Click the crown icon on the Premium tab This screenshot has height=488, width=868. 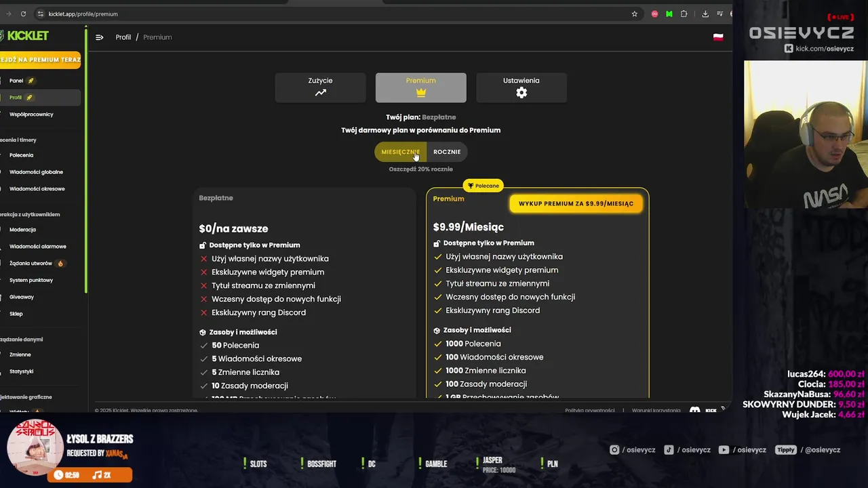[421, 93]
